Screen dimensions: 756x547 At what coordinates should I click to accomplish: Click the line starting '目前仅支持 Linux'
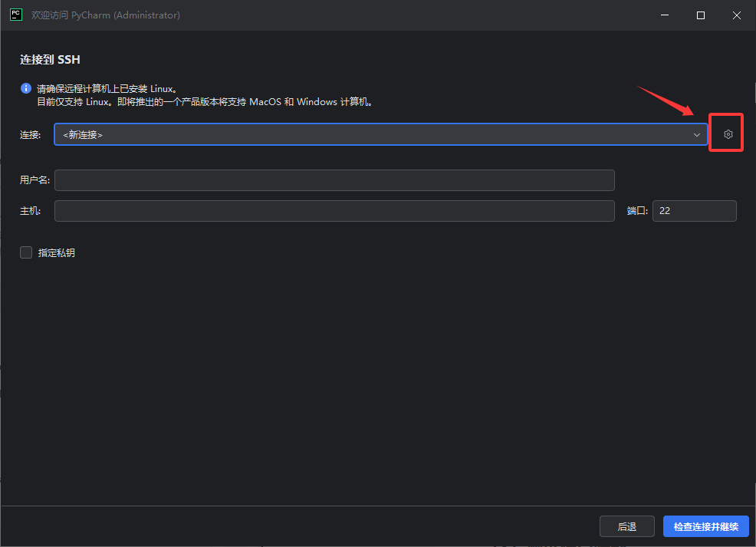(205, 102)
